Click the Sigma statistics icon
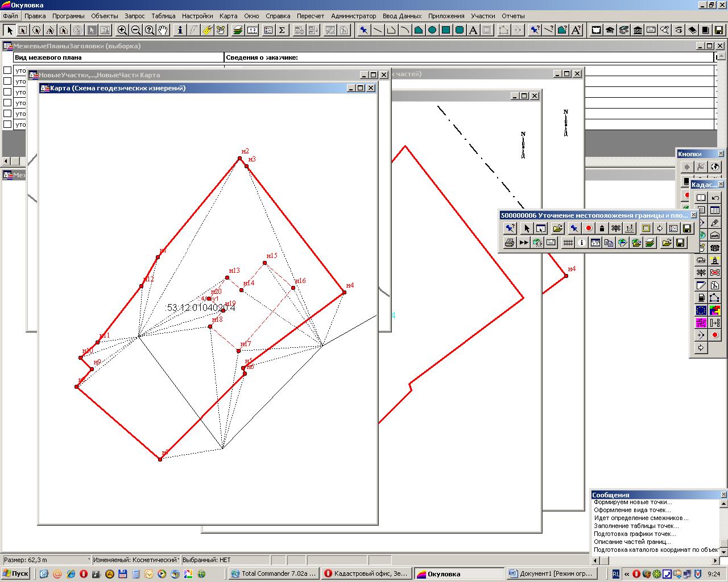The height and width of the screenshot is (582, 728). [x=282, y=30]
